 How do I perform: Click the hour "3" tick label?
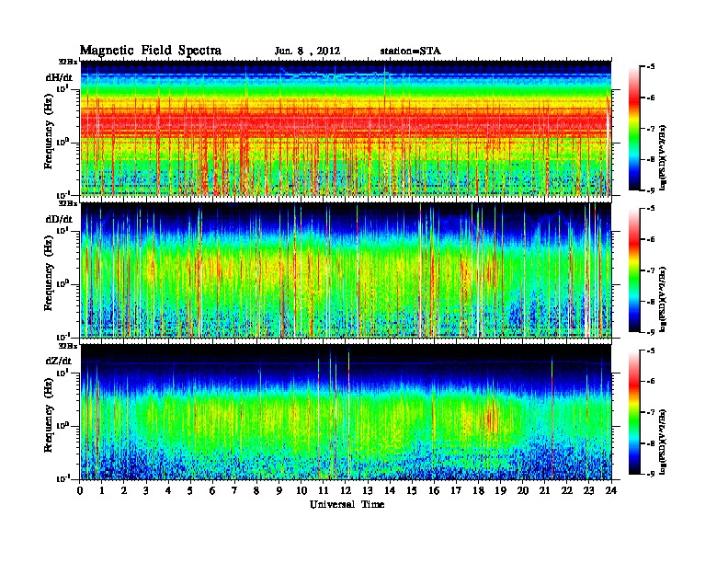[147, 490]
